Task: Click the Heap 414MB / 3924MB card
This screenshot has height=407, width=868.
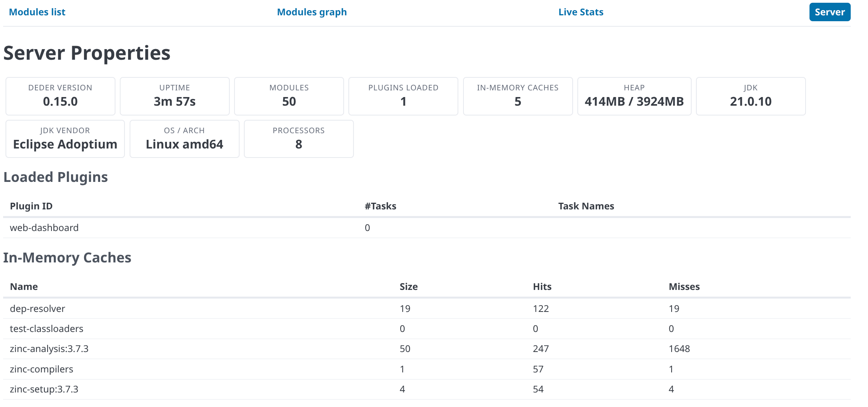Action: (634, 96)
